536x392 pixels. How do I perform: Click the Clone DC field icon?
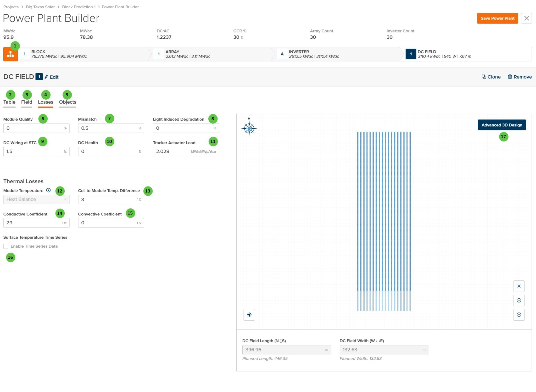coord(484,77)
